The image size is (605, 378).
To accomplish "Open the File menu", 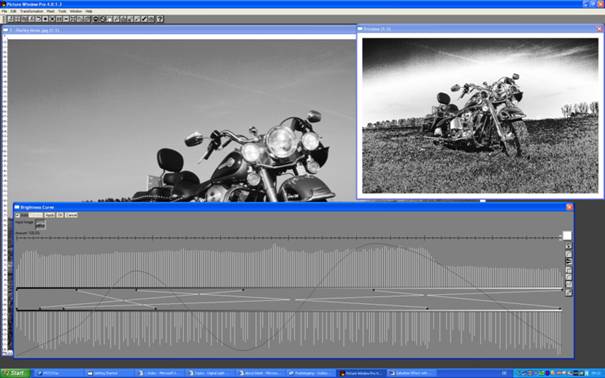I will tap(4, 12).
